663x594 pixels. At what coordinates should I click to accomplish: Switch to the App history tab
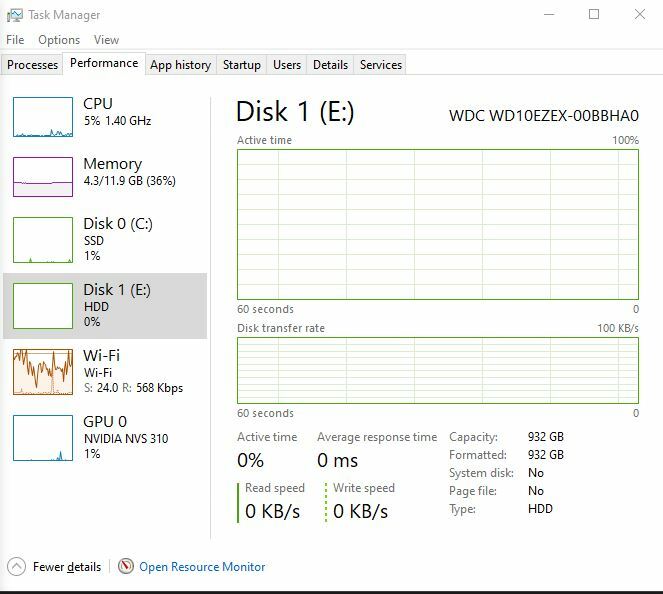(x=180, y=65)
